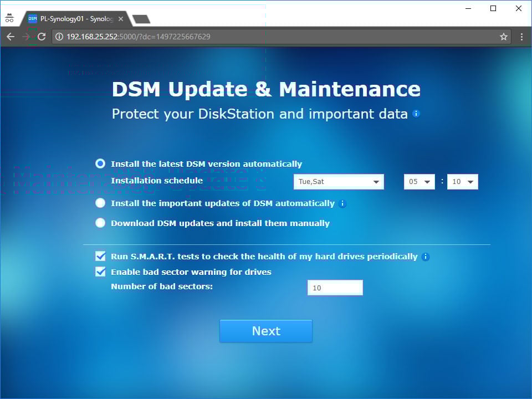This screenshot has width=532, height=399.
Task: Toggle Run S.M.A.R.T. tests checkbox
Action: [x=100, y=256]
